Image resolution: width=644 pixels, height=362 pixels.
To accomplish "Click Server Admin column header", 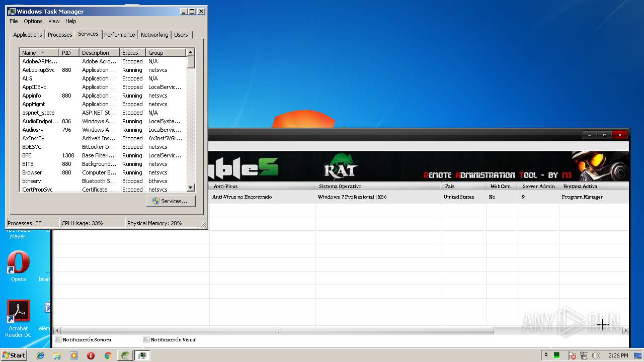I will pyautogui.click(x=538, y=186).
